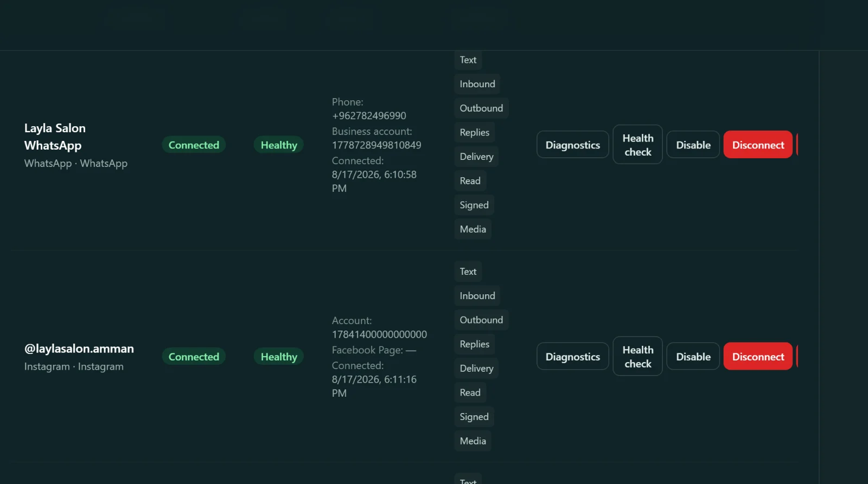Click Read capability tag in Instagram row
This screenshot has height=484, width=868.
click(x=470, y=392)
